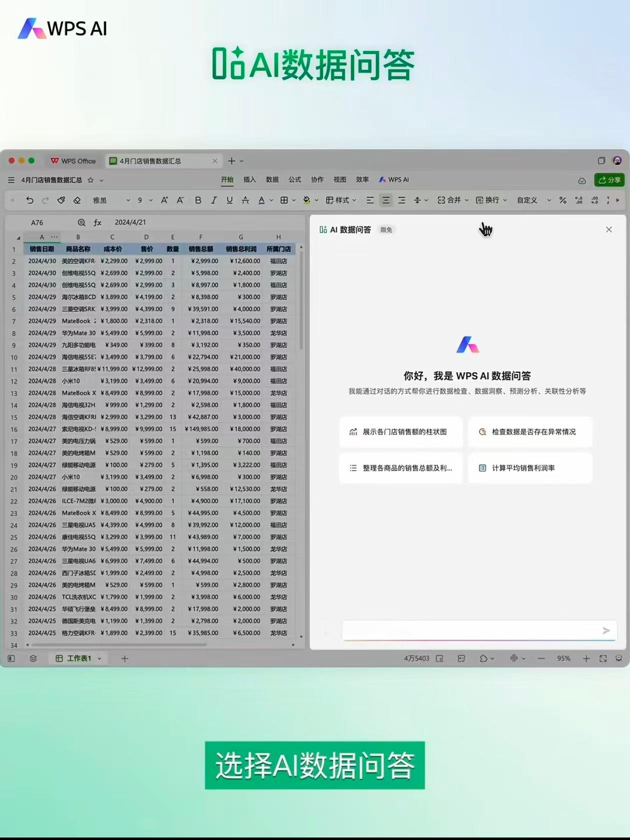Screen dimensions: 630x840
Task: Toggle Bold formatting
Action: [x=198, y=200]
